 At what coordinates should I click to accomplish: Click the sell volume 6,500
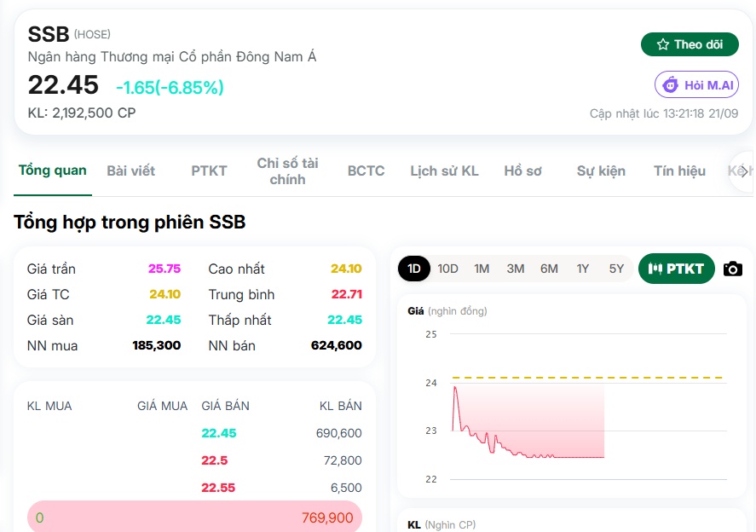[346, 488]
